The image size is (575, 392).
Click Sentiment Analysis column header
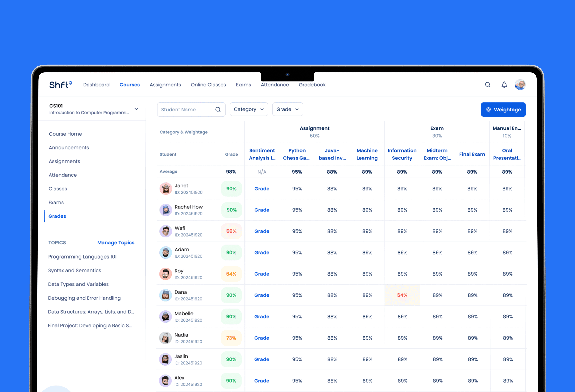point(262,154)
